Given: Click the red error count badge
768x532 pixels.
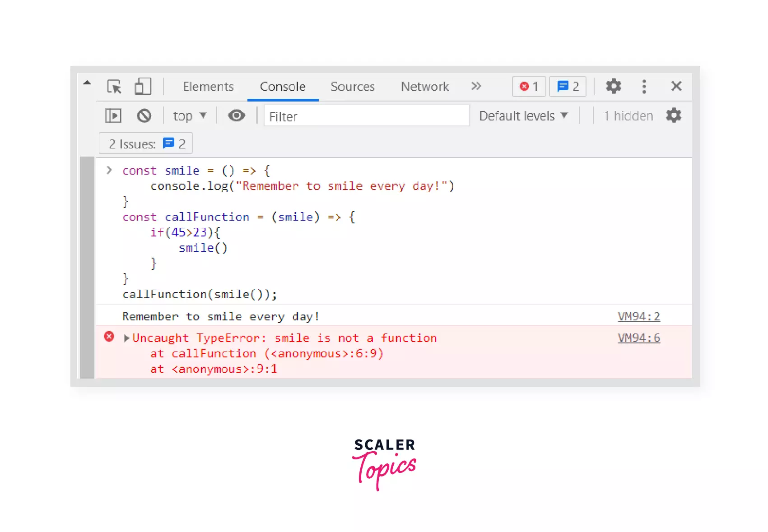Looking at the screenshot, I should 529,86.
